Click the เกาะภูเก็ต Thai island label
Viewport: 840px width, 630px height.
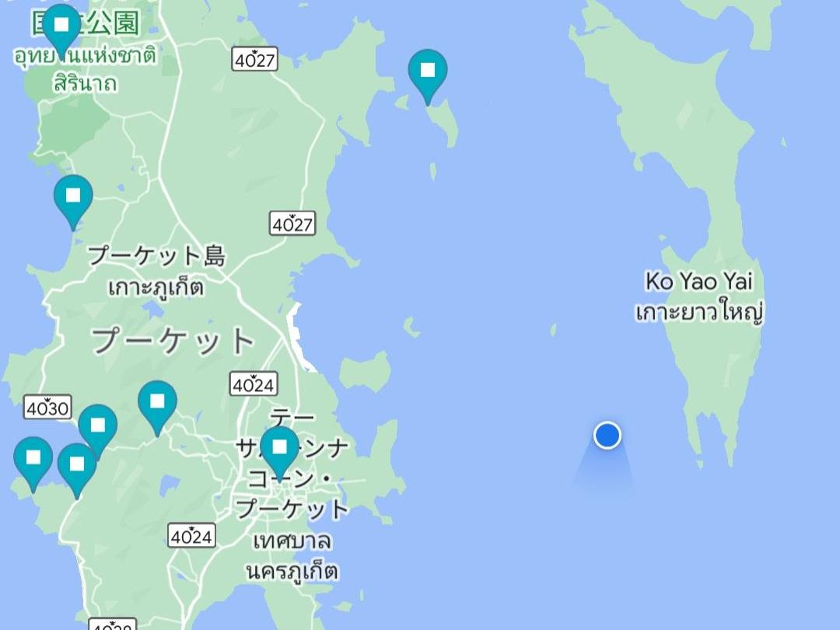[x=156, y=287]
